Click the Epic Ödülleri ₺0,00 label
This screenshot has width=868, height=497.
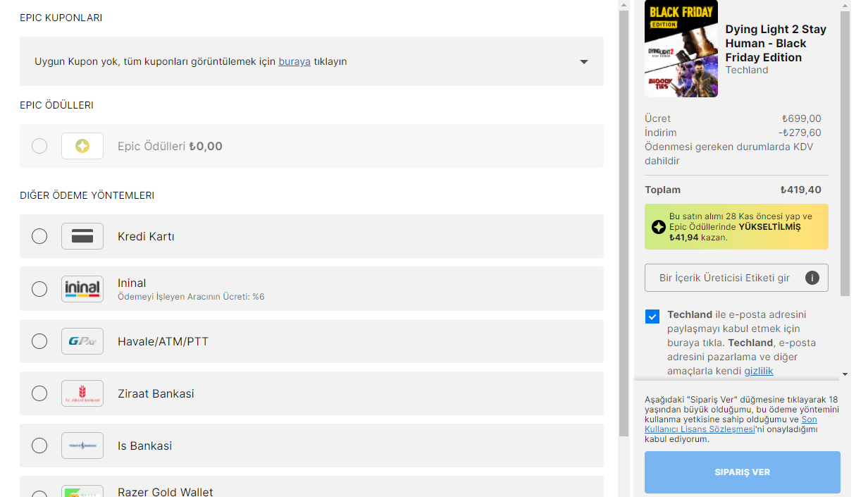tap(170, 146)
